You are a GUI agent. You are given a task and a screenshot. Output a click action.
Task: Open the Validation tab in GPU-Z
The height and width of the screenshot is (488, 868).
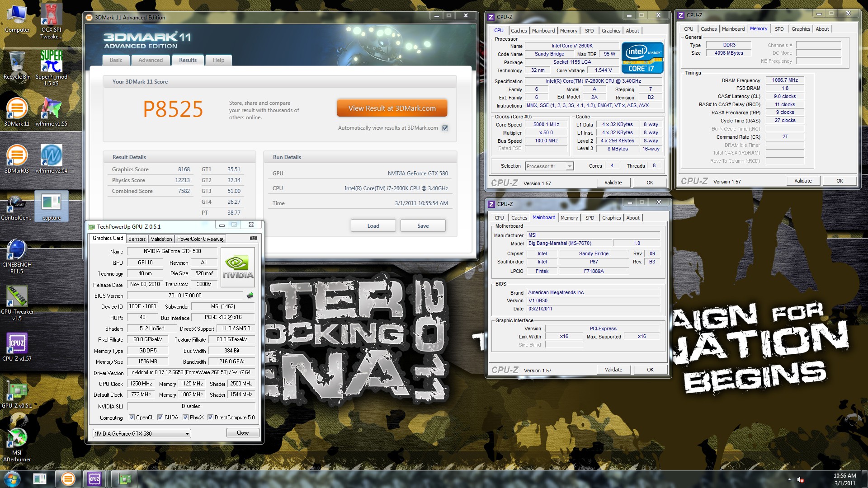point(161,239)
